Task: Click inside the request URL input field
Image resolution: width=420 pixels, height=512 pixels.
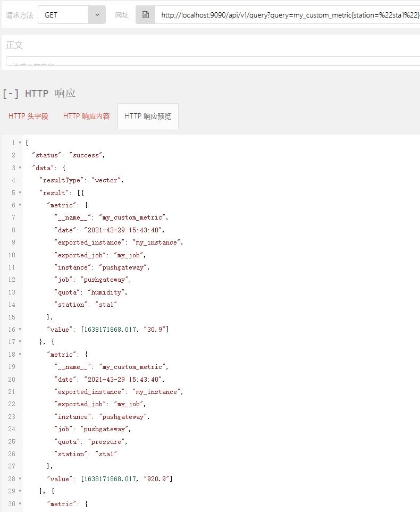Action: (276, 14)
